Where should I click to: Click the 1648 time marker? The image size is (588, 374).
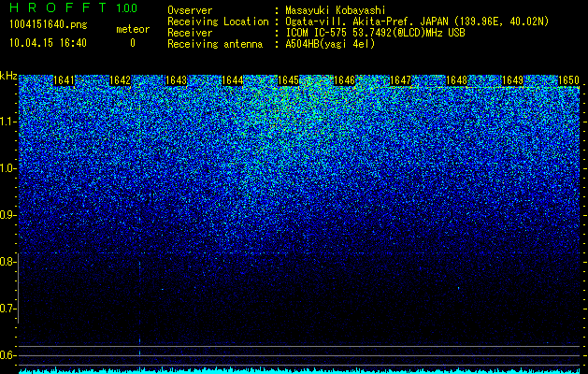[x=457, y=80]
